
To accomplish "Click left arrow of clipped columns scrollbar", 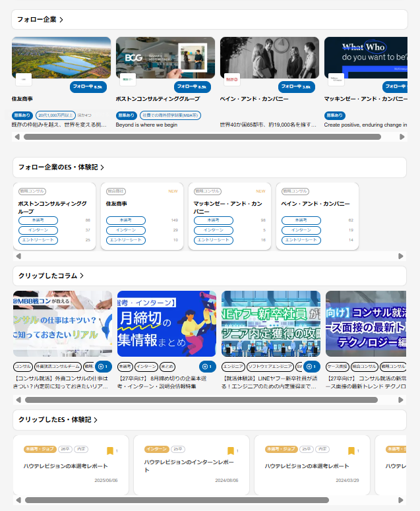I will [x=18, y=400].
